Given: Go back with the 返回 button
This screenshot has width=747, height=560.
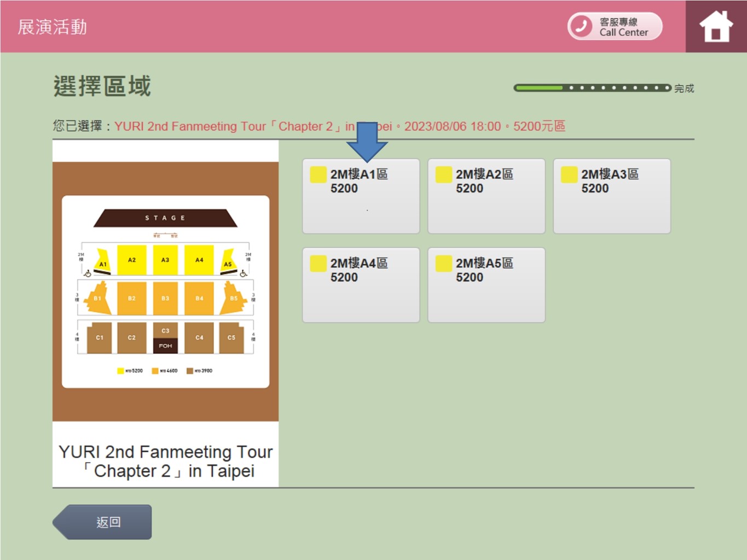Looking at the screenshot, I should pos(102,522).
